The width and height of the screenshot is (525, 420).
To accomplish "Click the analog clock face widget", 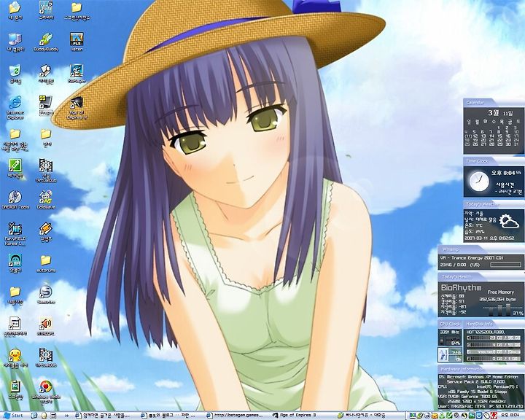I will point(479,181).
